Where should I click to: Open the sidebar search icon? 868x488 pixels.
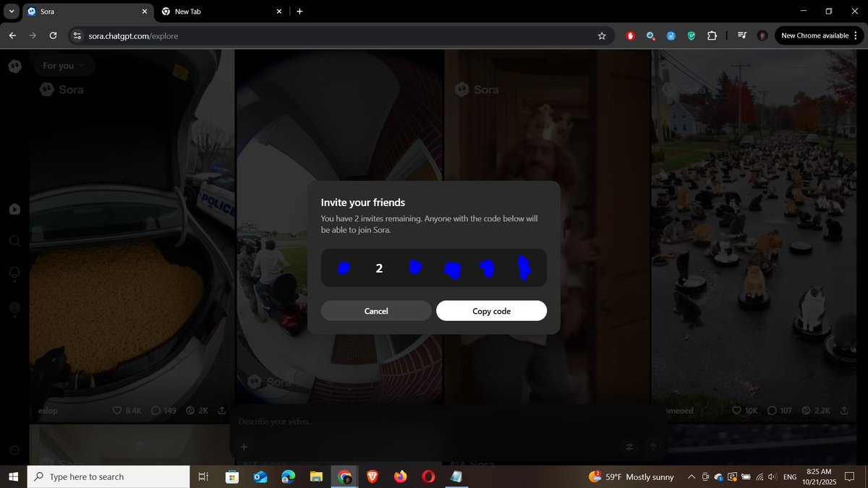[x=14, y=241]
